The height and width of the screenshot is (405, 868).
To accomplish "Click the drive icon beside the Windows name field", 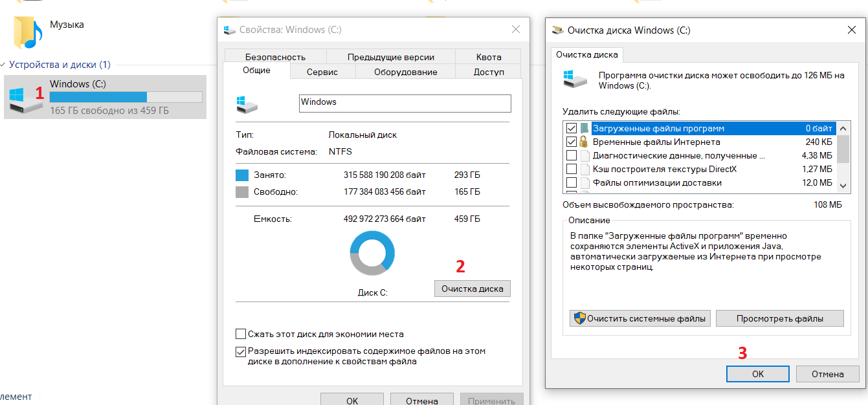I will point(247,104).
